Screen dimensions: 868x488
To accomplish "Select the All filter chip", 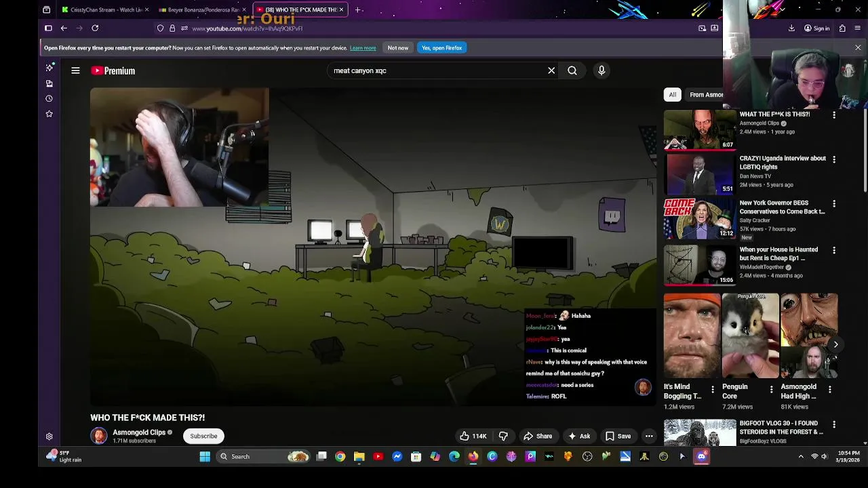I will tap(672, 95).
